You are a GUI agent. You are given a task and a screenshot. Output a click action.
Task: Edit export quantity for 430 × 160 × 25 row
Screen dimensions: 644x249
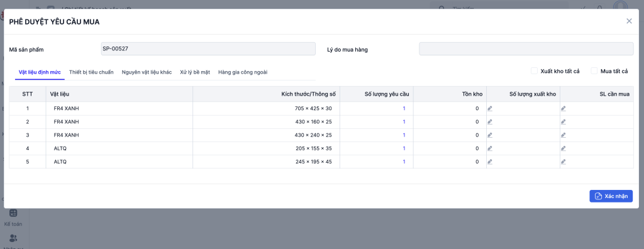(489, 121)
